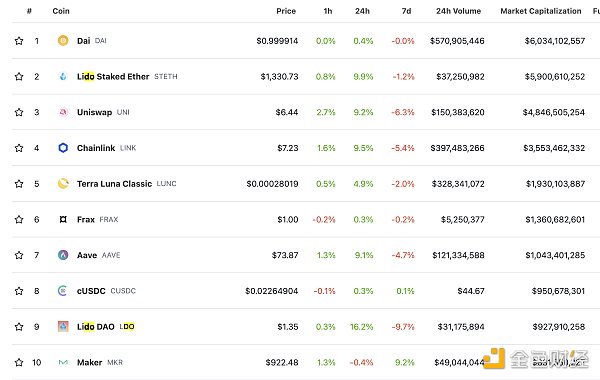Screen dimensions: 600x380
Task: Click the Lido DAO logo icon
Action: 63,326
